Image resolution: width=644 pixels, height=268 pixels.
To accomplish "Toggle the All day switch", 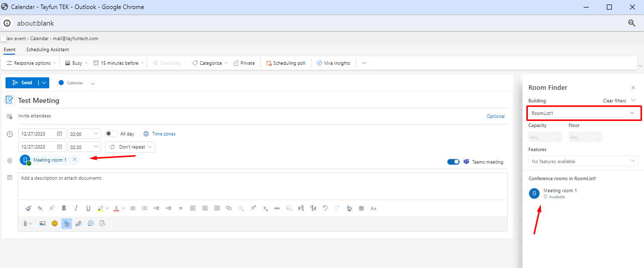I will point(112,134).
